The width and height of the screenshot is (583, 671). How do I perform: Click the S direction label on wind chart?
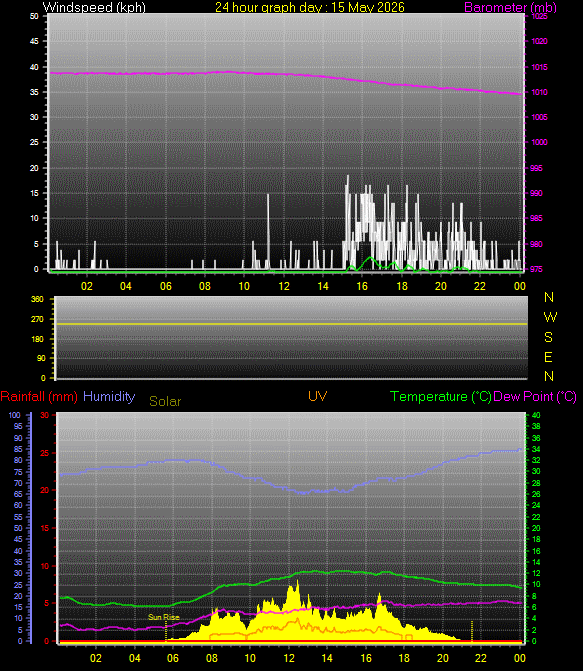coord(548,337)
